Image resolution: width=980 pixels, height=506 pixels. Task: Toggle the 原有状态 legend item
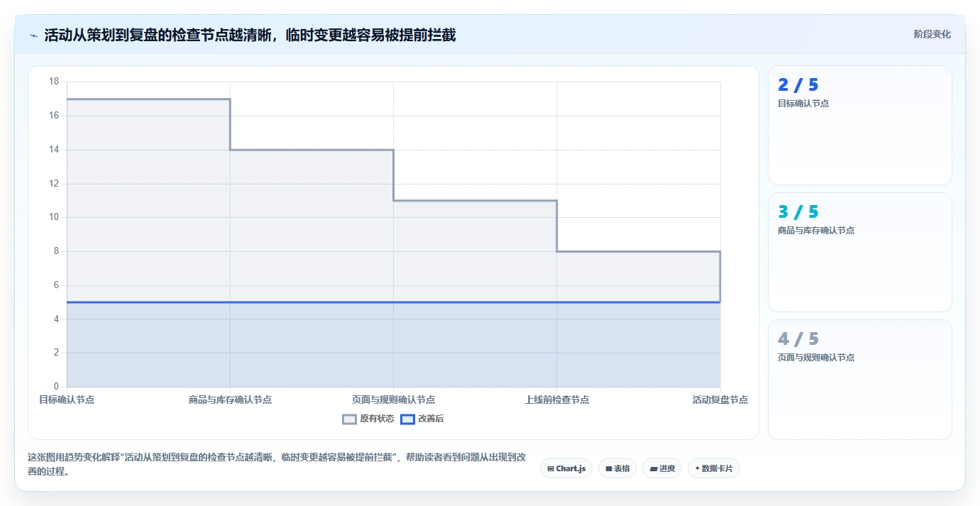368,419
